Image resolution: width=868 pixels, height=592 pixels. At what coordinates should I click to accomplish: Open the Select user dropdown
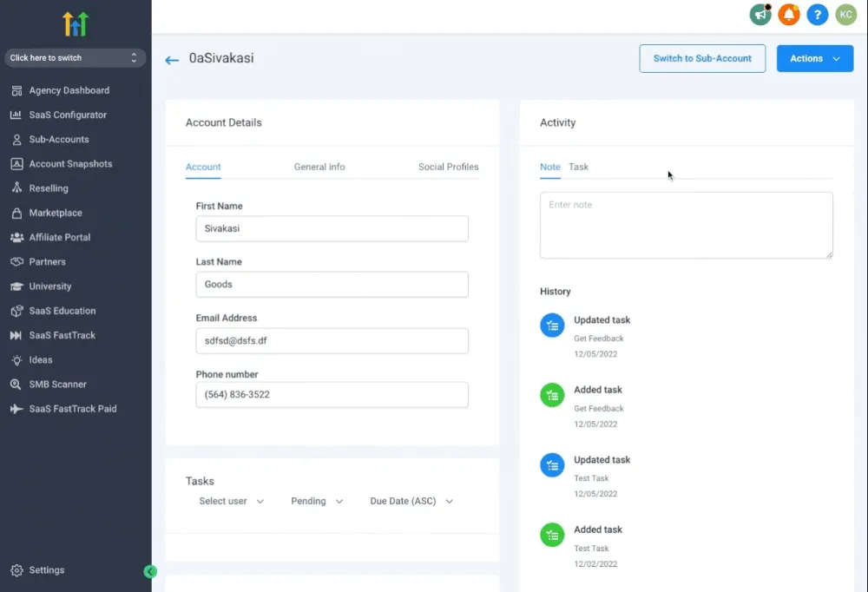[x=232, y=501]
